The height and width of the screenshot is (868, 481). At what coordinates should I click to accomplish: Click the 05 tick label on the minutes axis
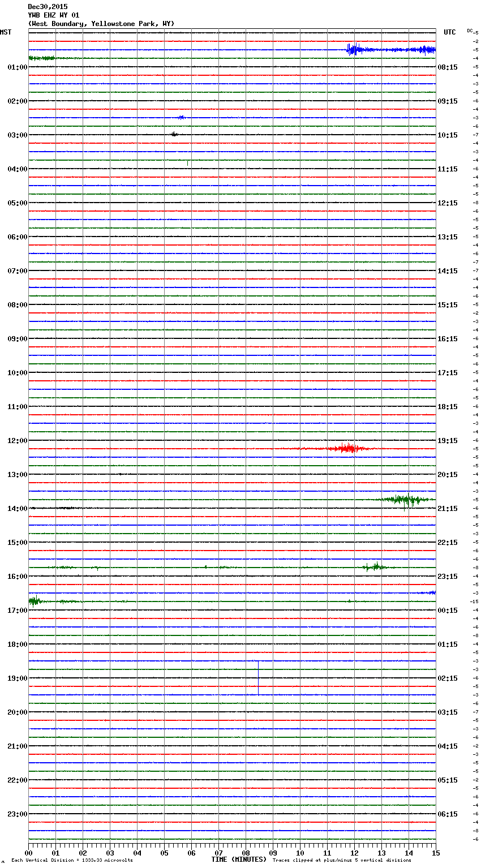(x=164, y=853)
